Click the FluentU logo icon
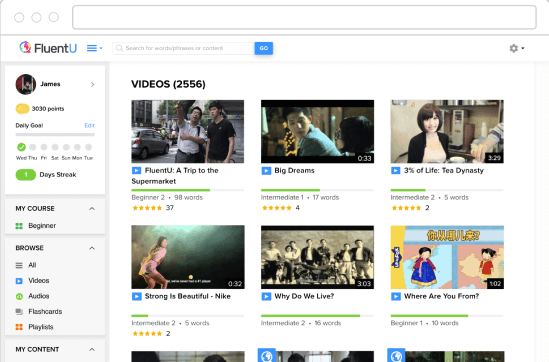The image size is (549, 362). [x=25, y=48]
